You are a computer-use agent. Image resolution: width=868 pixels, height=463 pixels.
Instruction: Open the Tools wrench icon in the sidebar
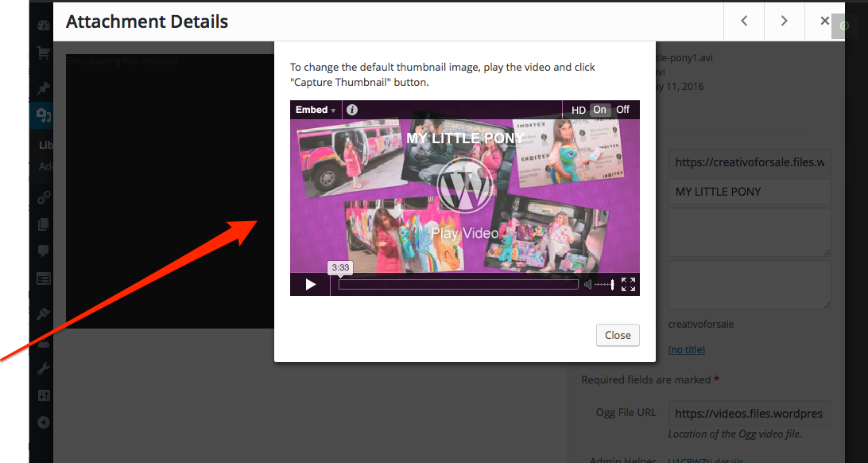[x=44, y=368]
